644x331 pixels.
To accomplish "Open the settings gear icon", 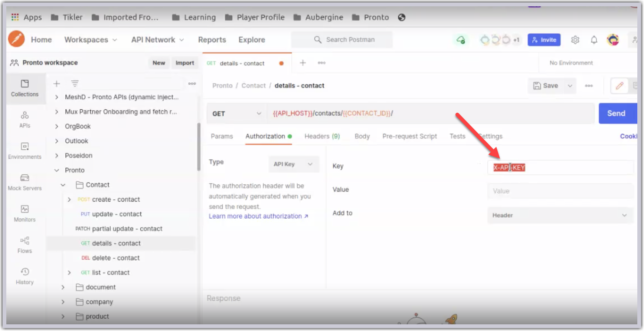I will click(x=575, y=40).
